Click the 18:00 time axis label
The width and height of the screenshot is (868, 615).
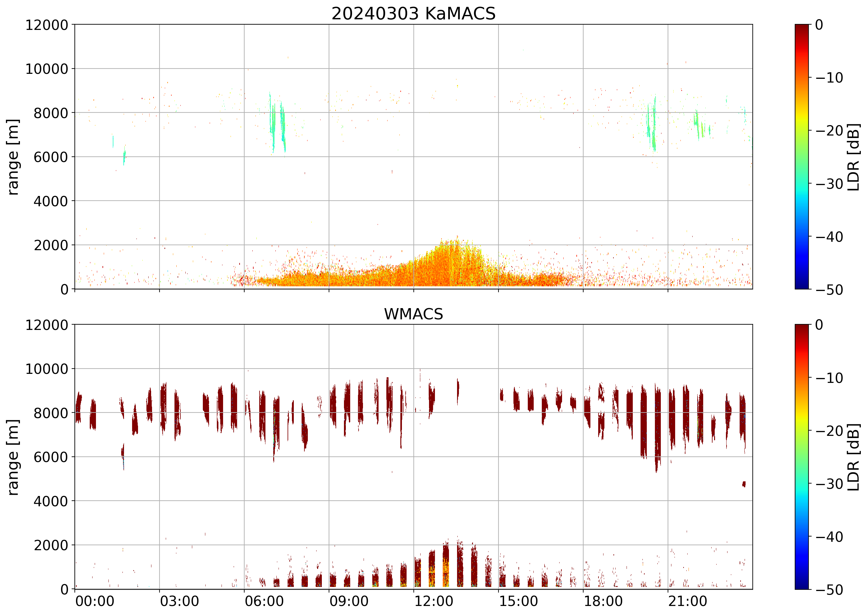coord(603,601)
